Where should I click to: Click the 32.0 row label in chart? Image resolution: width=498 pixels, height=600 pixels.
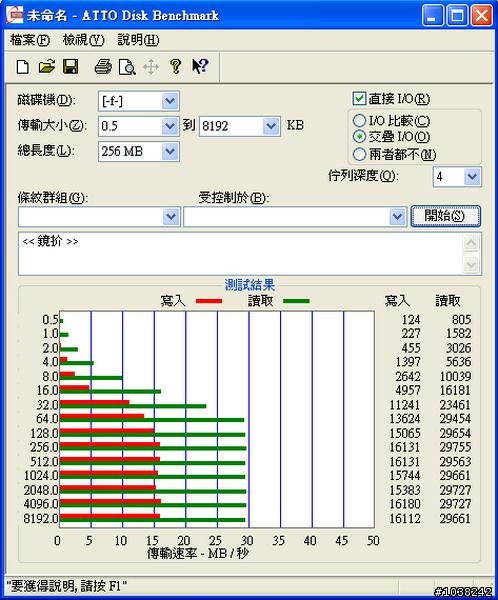[47, 405]
